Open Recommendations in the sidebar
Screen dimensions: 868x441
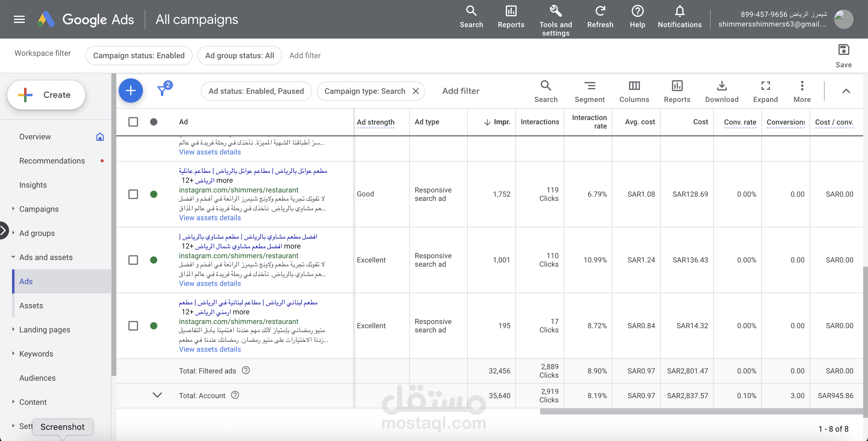pyautogui.click(x=52, y=161)
